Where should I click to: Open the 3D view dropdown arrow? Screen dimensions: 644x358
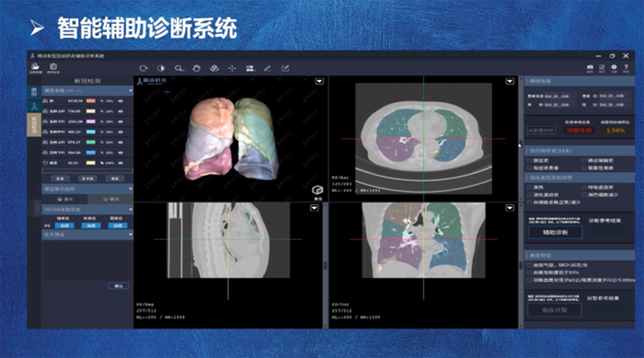319,81
